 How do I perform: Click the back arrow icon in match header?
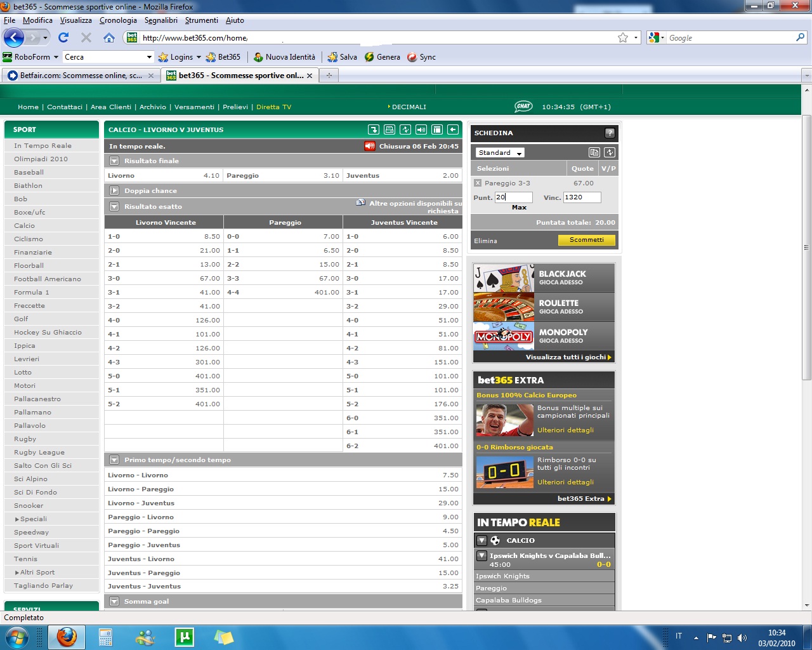tap(453, 129)
